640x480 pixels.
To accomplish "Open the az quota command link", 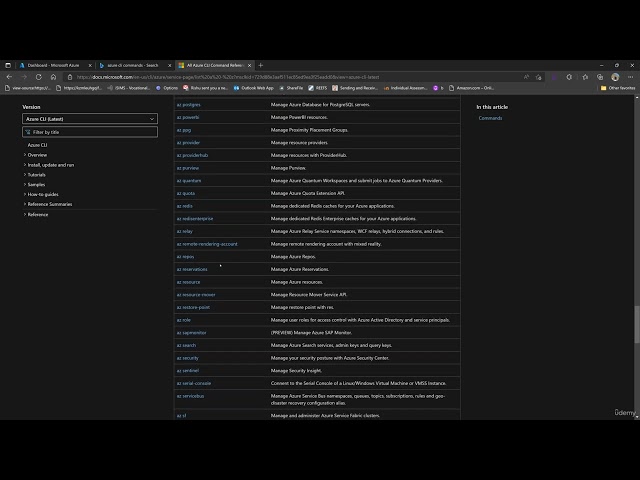I will point(186,193).
